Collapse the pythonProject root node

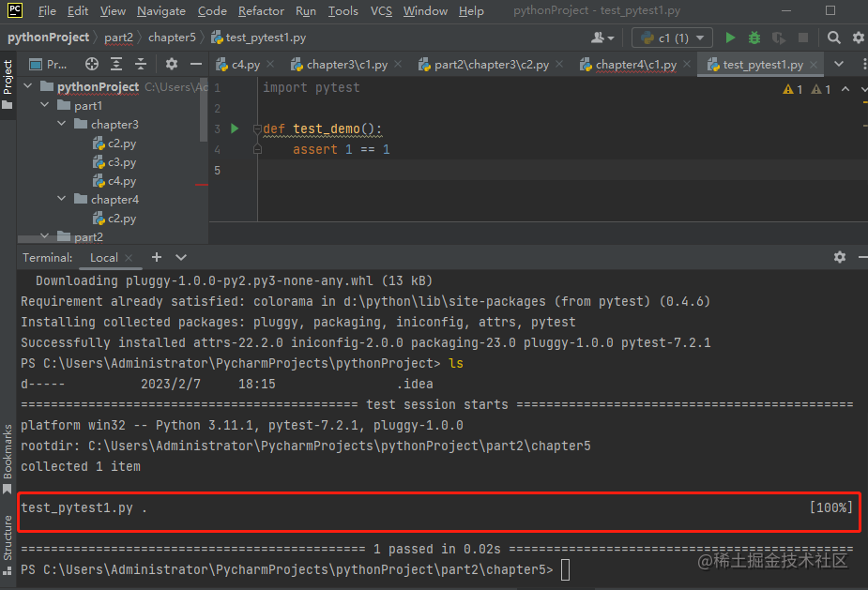pyautogui.click(x=27, y=86)
